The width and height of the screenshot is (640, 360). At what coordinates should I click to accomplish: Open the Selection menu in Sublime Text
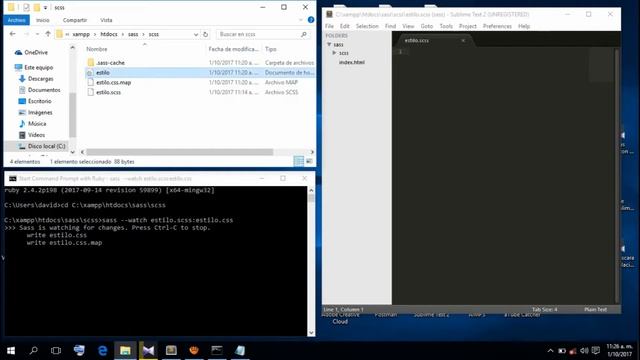click(367, 26)
